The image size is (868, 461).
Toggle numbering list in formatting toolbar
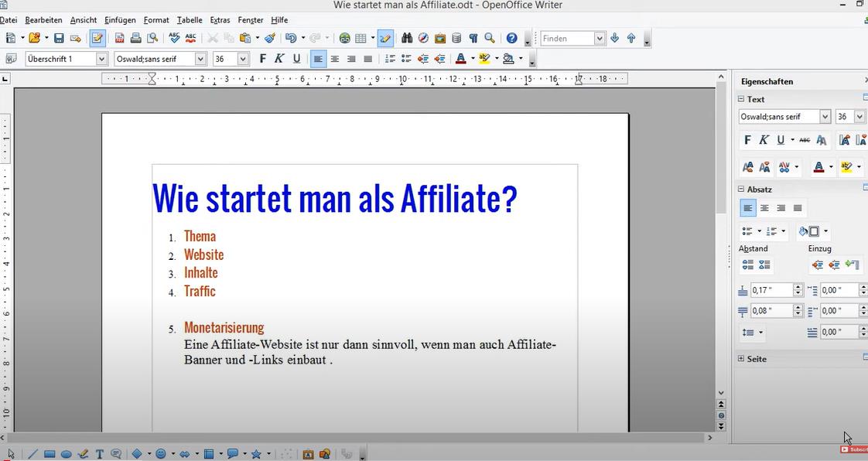(x=390, y=59)
